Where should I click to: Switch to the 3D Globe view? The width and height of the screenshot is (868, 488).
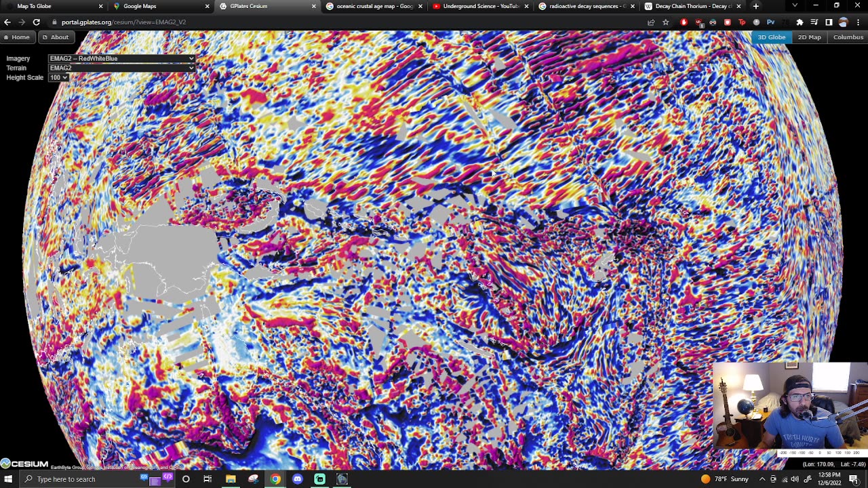click(x=771, y=37)
